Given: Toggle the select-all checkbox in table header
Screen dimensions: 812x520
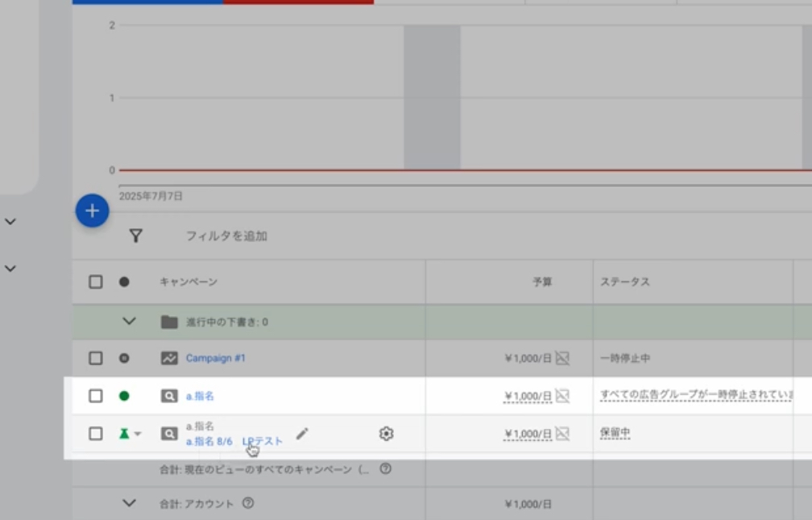Looking at the screenshot, I should click(96, 281).
